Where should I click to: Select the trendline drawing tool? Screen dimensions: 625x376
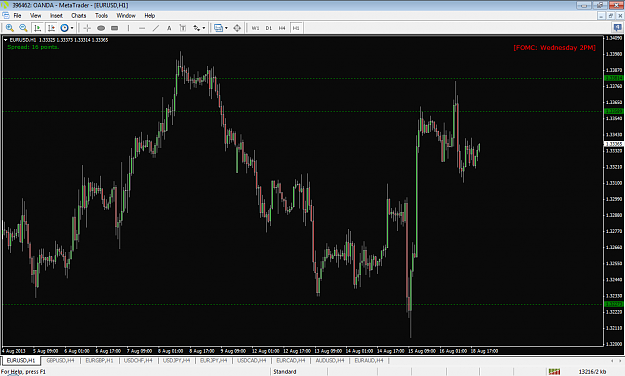pos(155,28)
